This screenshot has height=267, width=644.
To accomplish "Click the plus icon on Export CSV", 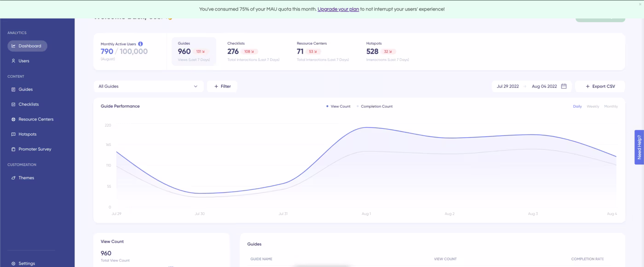I will (588, 86).
